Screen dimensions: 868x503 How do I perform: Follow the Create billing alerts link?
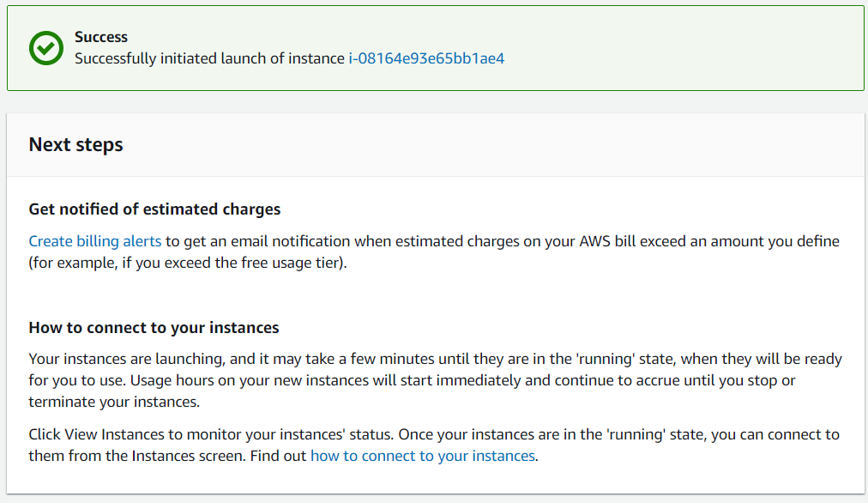95,241
